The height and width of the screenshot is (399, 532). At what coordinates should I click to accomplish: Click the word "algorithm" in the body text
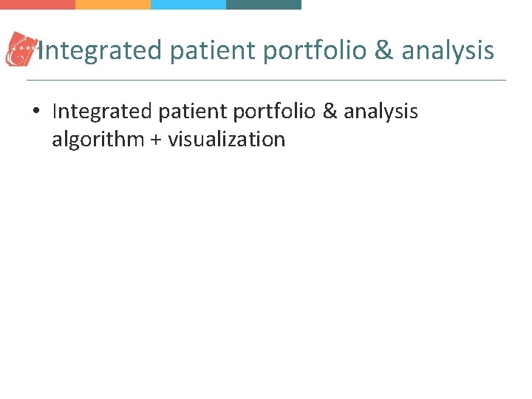(96, 140)
